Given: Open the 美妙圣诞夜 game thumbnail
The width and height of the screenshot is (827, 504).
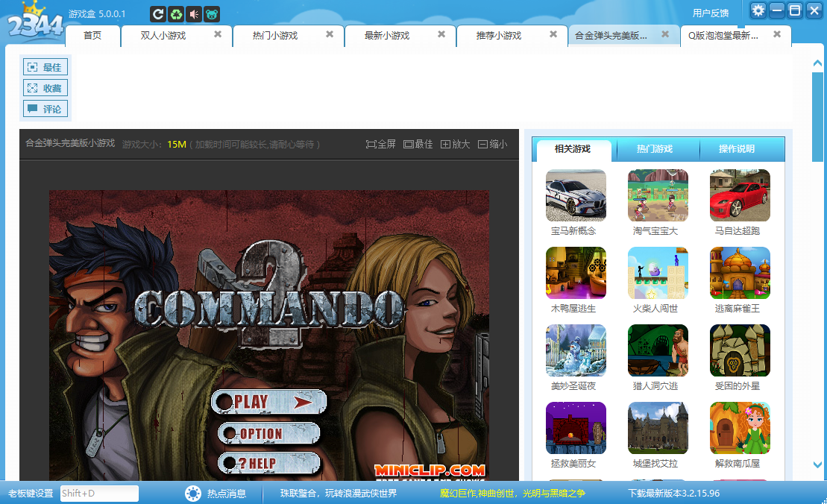Looking at the screenshot, I should click(x=576, y=350).
